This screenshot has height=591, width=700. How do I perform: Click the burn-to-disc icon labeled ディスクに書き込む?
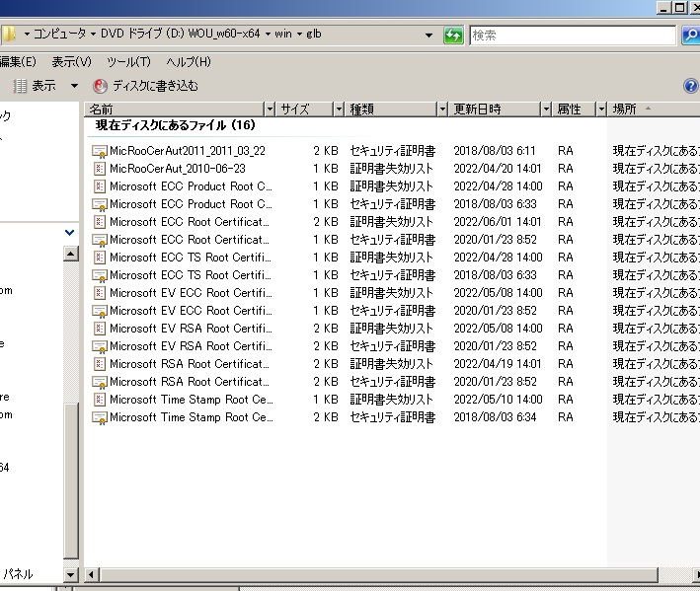100,86
